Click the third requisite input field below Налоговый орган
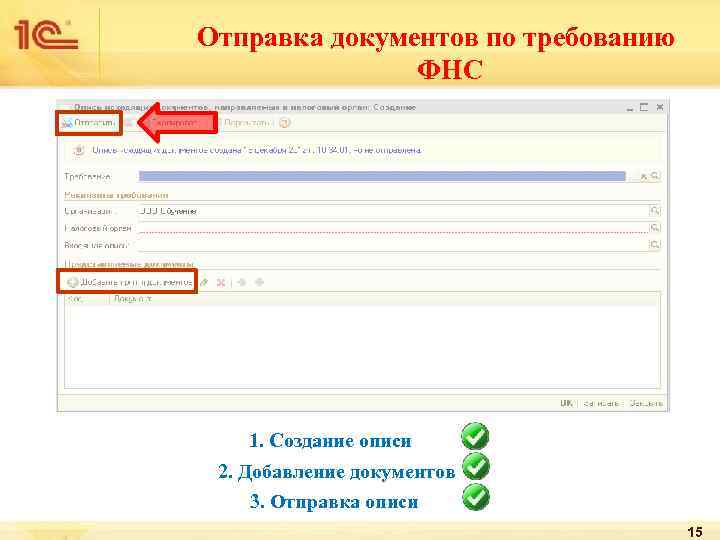Screen dimensions: 720x540 (393, 245)
